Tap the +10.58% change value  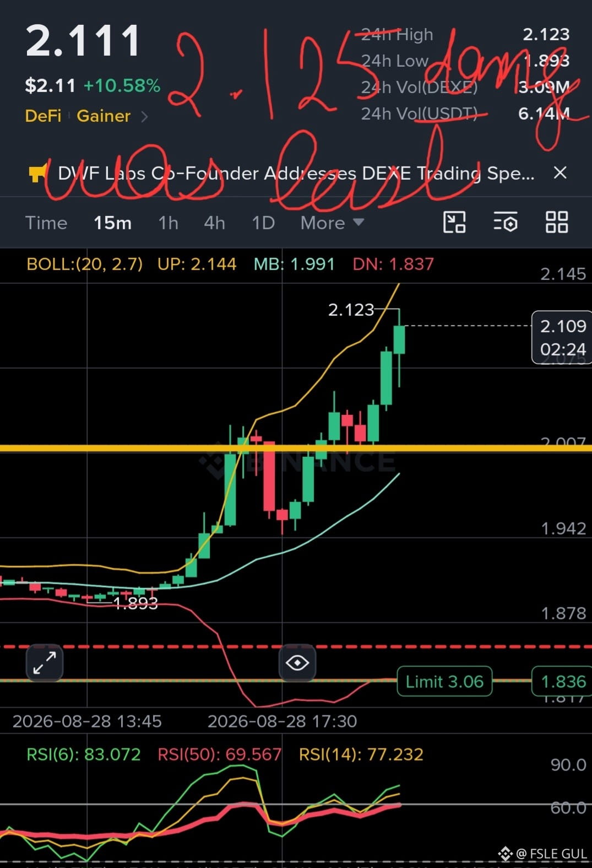pyautogui.click(x=122, y=86)
